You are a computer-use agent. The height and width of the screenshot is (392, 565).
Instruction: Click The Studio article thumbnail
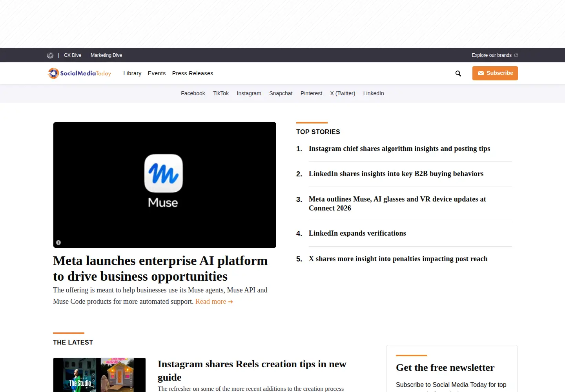coord(99,375)
